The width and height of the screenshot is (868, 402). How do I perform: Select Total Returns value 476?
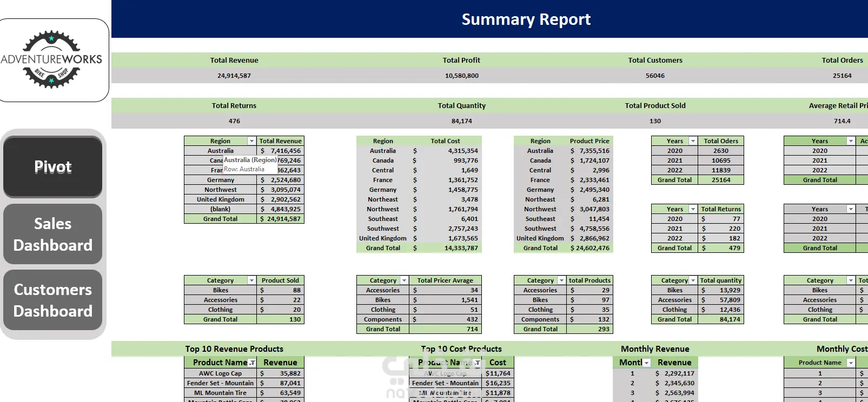coord(234,121)
